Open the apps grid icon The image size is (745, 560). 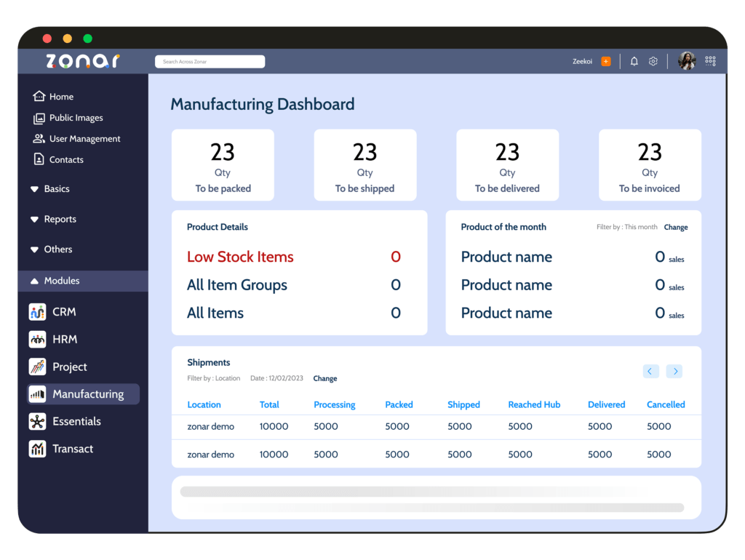point(710,61)
